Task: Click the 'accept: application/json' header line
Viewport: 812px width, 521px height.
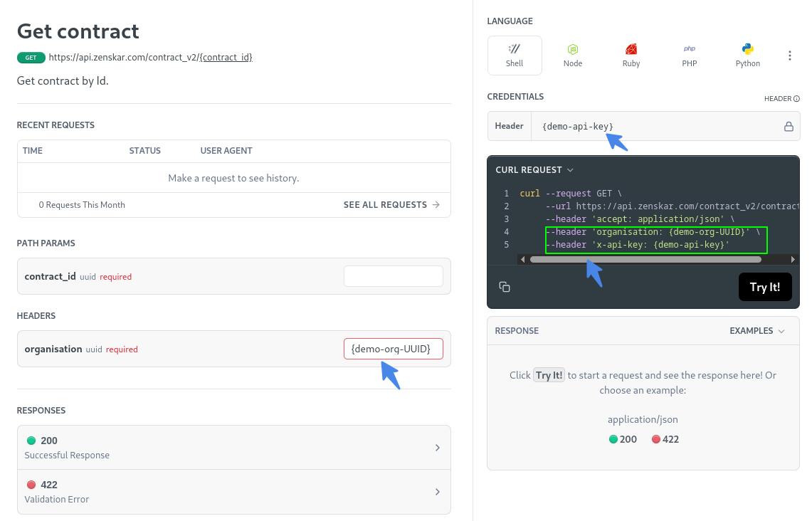Action: click(640, 219)
